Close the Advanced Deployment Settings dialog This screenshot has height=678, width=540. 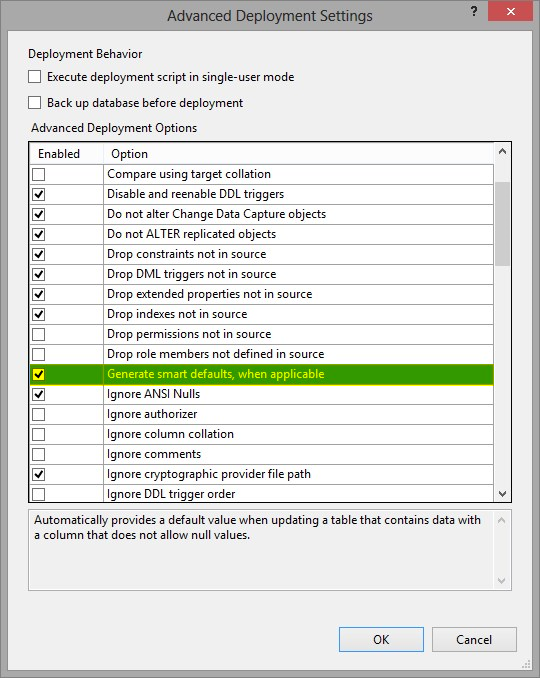pos(510,11)
